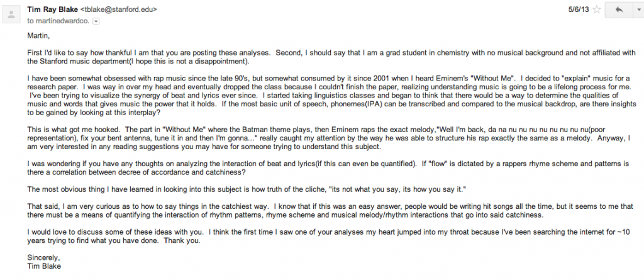Viewport: 644px width, 280px height.
Task: Click the recipient text "to martinedwardco."
Action: 58,21
